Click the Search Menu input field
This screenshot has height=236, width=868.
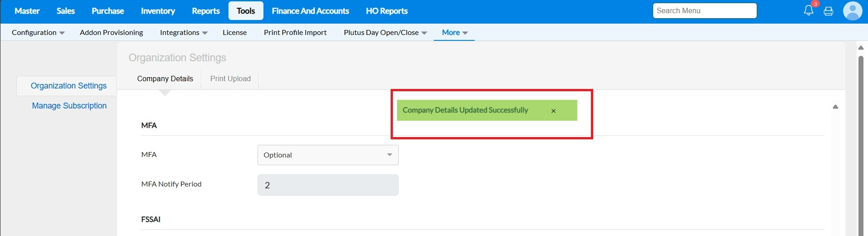pos(704,11)
